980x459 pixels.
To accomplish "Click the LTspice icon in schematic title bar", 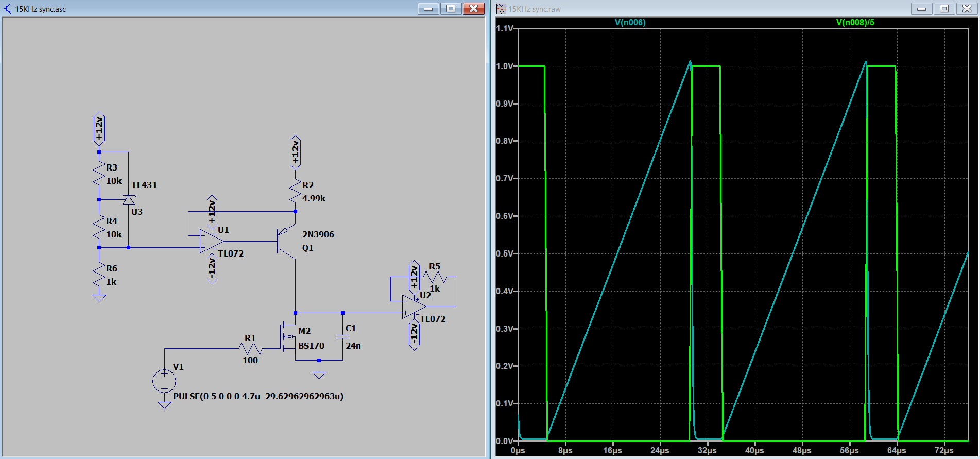I will coord(7,9).
